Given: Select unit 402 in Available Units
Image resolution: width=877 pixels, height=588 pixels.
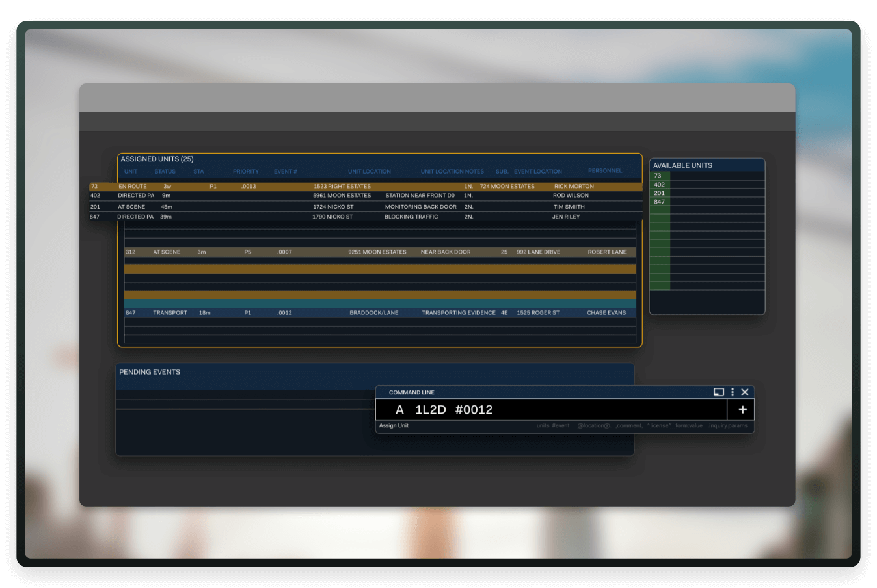Looking at the screenshot, I should 658,184.
